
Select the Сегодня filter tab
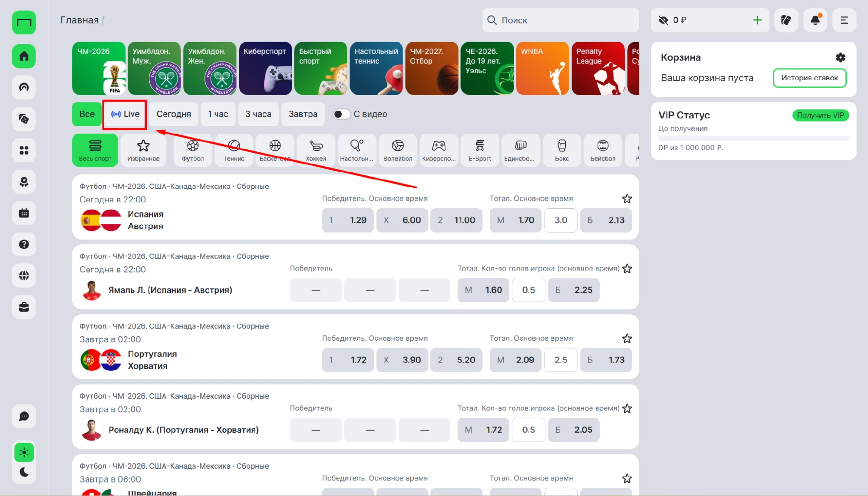tap(174, 114)
